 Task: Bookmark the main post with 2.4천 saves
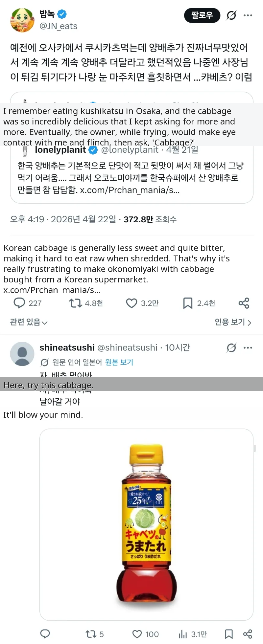point(188,303)
